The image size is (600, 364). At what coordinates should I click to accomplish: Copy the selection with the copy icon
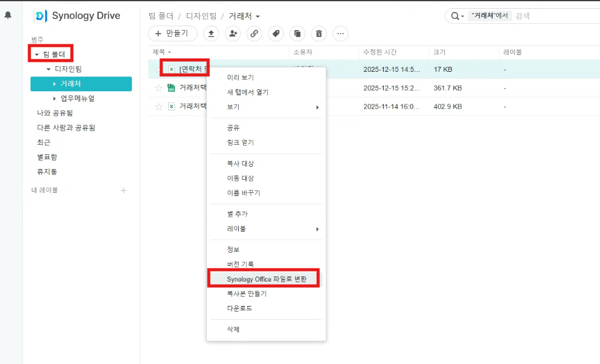(297, 34)
